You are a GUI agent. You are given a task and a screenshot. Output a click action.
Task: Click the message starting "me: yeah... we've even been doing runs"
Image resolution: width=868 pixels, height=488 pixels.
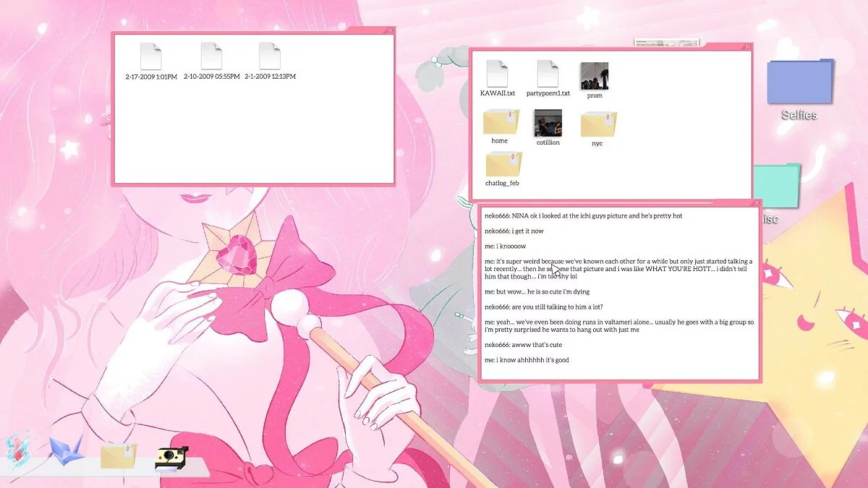tap(619, 326)
